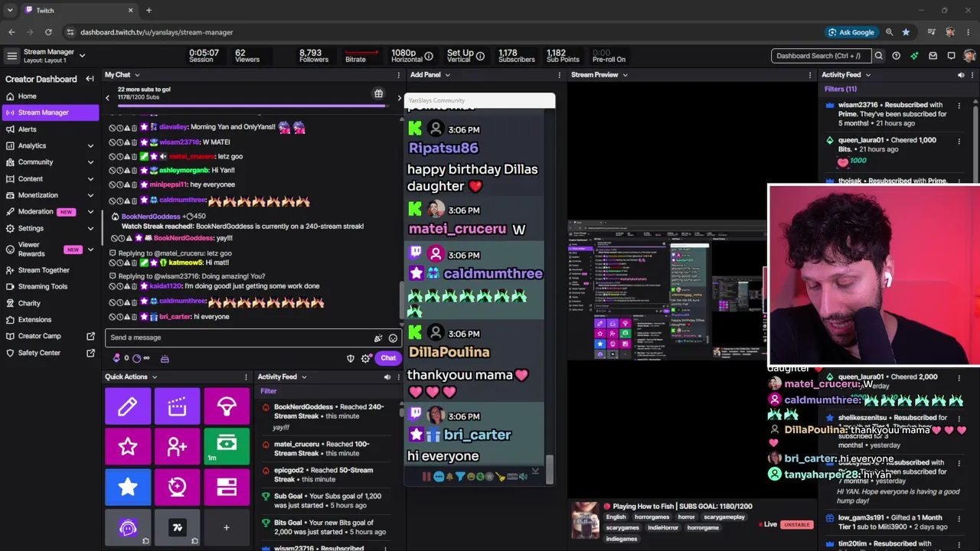Viewport: 980px width, 551px height.
Task: Open the help question mark icon
Action: 896,56
